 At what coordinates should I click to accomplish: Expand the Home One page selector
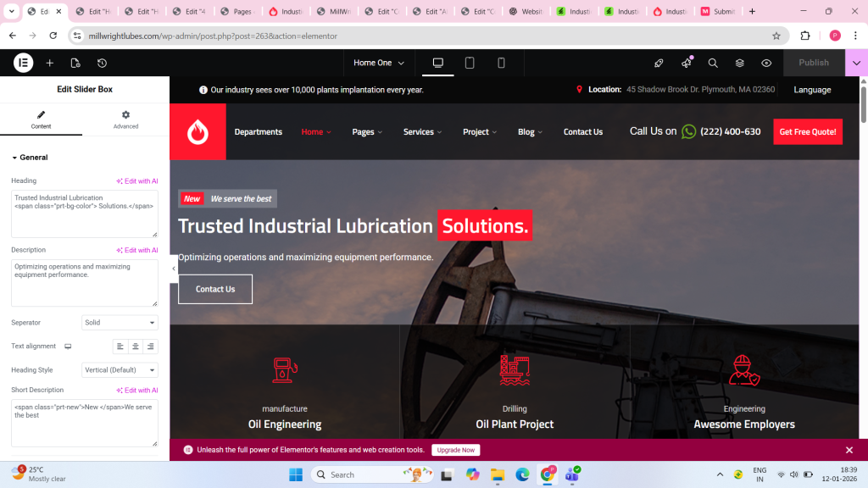(379, 63)
